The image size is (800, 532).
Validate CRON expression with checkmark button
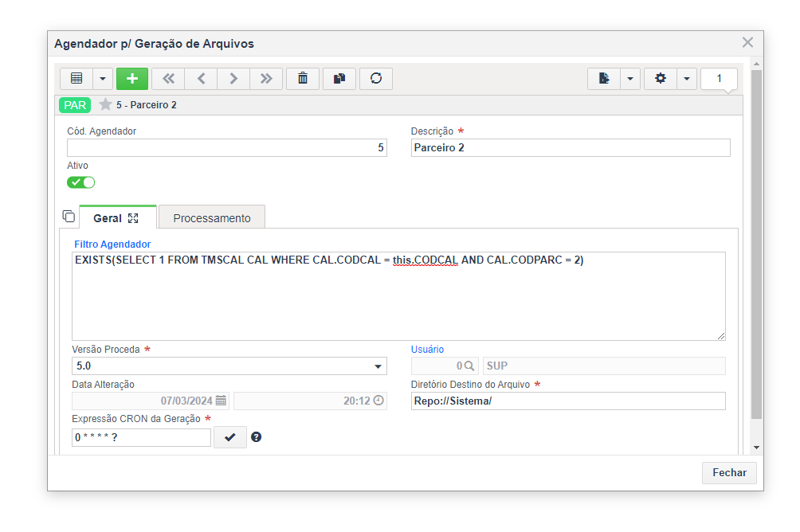tap(230, 437)
